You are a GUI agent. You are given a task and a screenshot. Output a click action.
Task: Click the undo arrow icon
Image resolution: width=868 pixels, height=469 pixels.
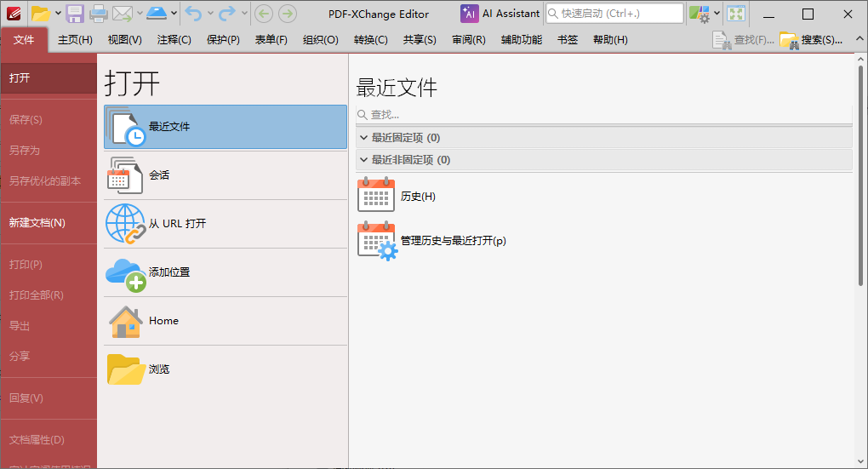(x=193, y=14)
